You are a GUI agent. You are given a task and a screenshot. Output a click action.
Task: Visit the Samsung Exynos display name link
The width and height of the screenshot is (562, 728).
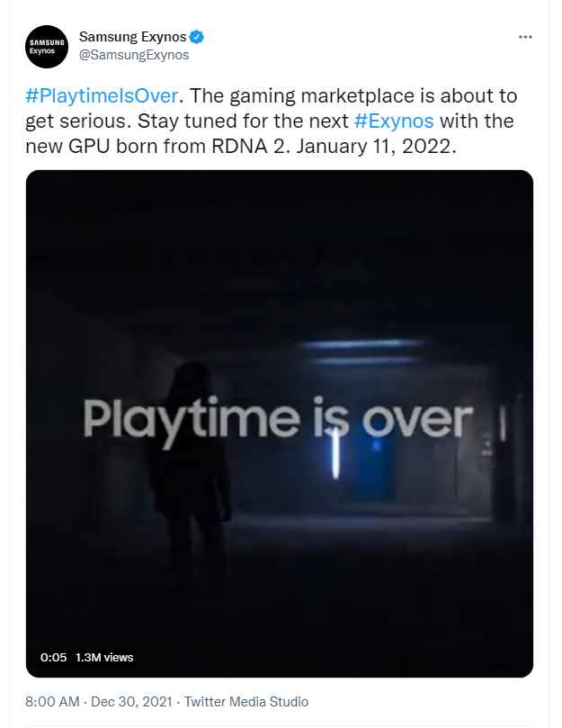(132, 37)
